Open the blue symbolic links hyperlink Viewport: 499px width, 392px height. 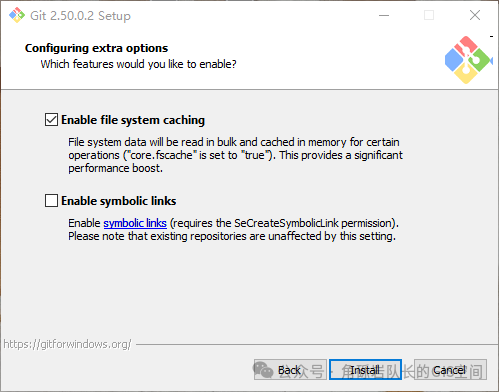click(x=135, y=223)
